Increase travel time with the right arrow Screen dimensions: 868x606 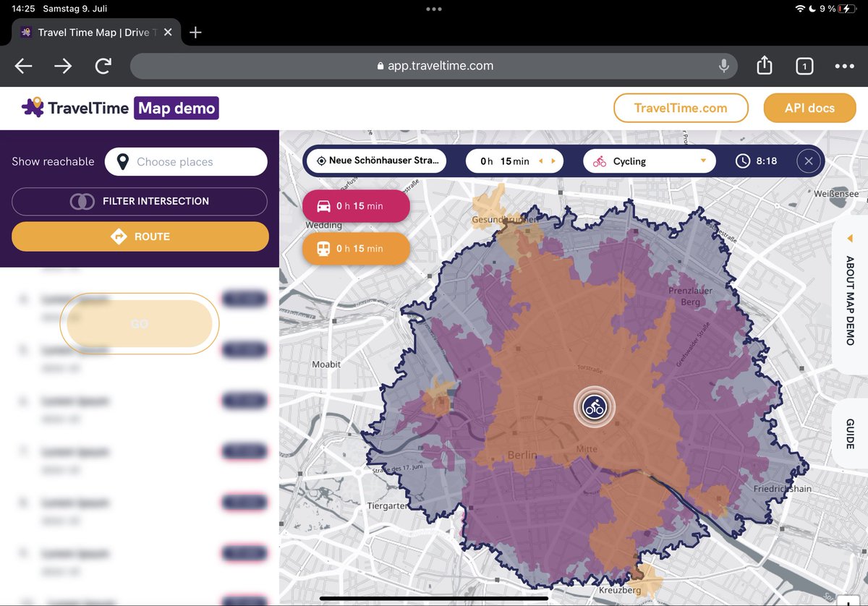coord(553,161)
